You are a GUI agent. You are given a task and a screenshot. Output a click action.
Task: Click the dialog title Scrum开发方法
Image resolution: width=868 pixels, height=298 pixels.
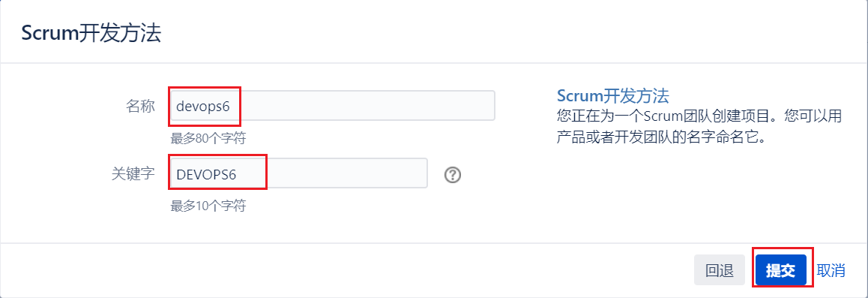[x=91, y=33]
